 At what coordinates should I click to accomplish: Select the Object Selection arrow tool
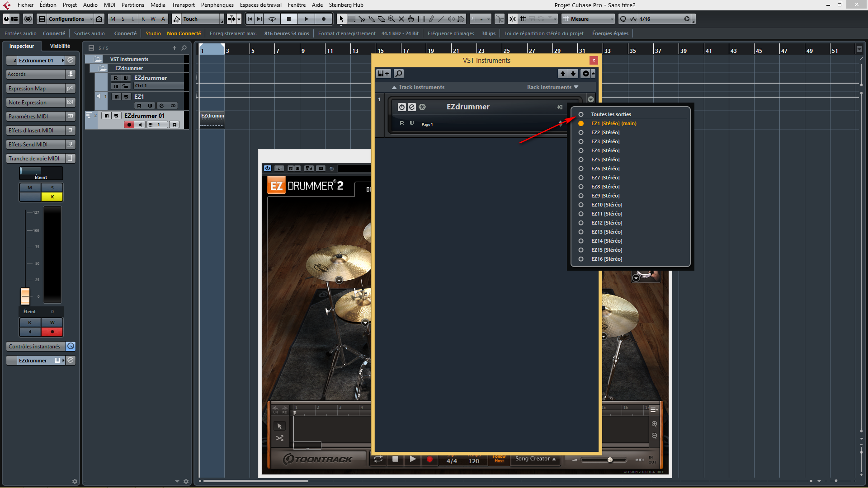342,19
